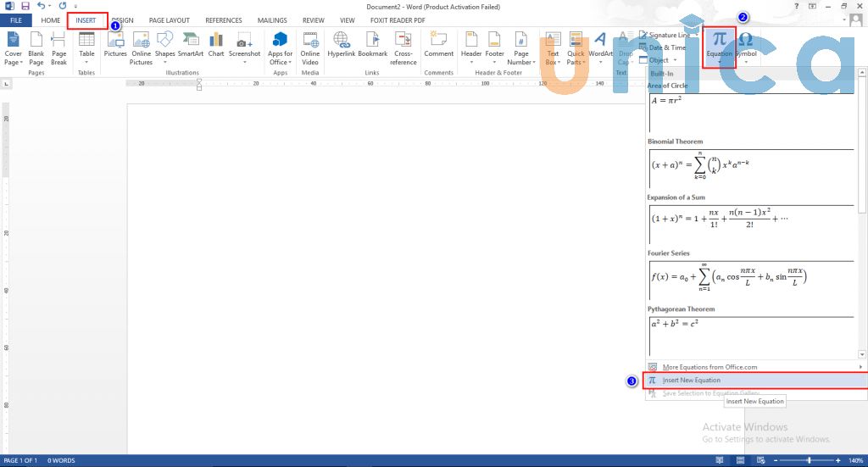Select the Pythagorean Theorem built-in equation
This screenshot has height=467, width=868.
coord(750,335)
